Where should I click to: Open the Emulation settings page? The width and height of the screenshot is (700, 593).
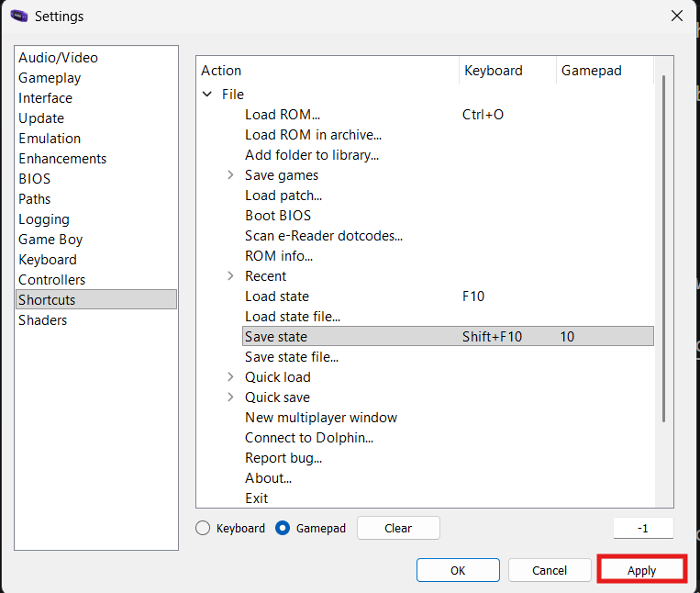96,139
